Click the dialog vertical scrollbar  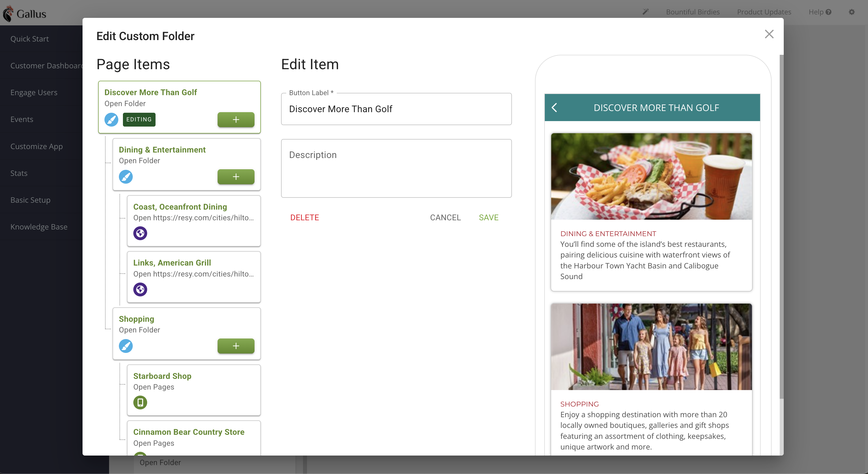click(x=781, y=227)
